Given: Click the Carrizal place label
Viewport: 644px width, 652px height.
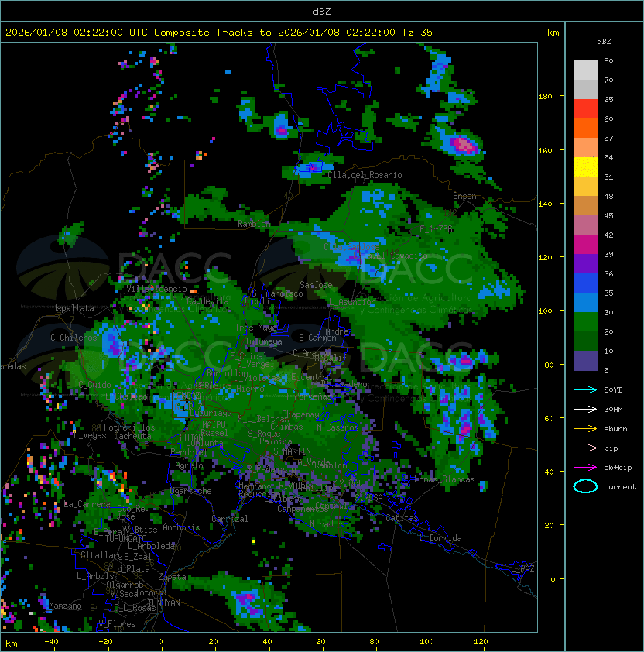Looking at the screenshot, I should point(230,519).
